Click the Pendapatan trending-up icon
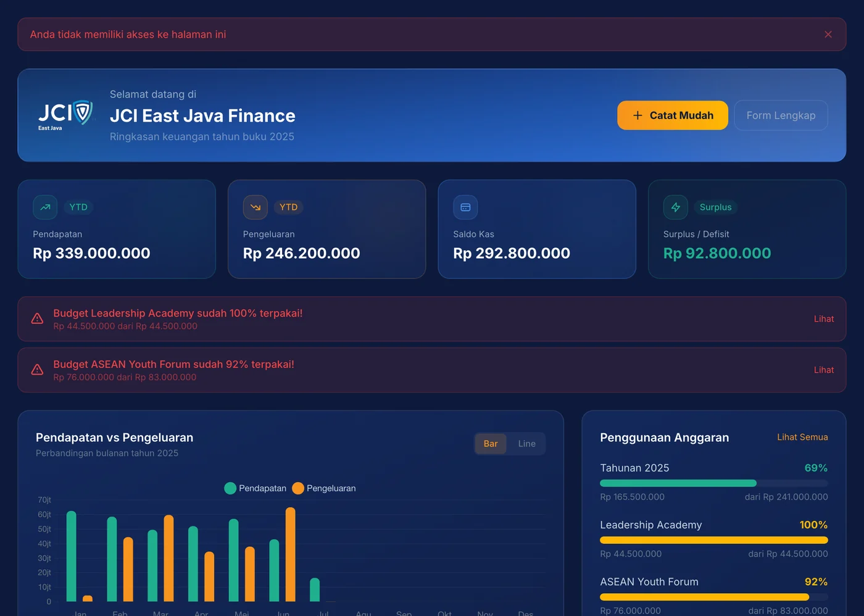 click(x=45, y=207)
